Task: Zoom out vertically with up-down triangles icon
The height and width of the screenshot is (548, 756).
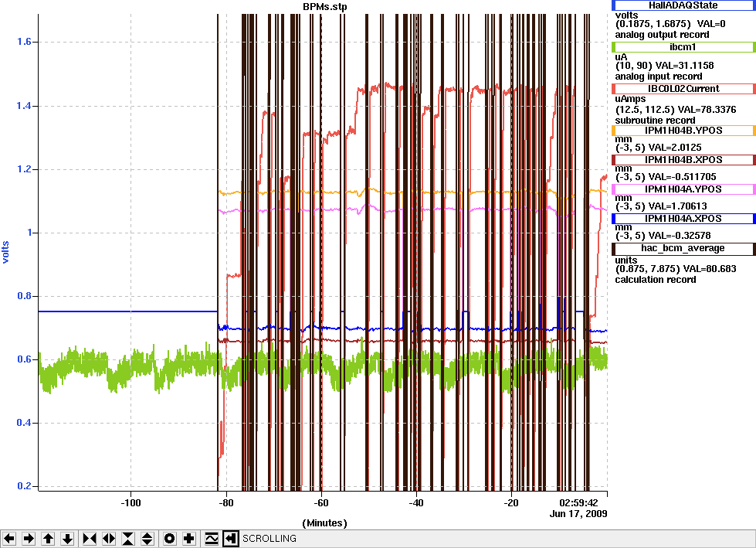Action: coord(147,539)
